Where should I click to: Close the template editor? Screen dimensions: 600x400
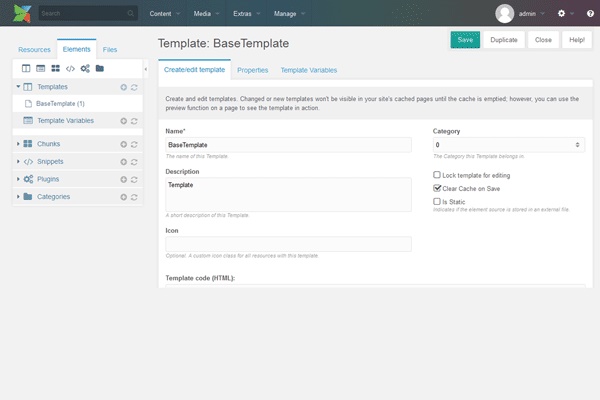[x=543, y=40]
